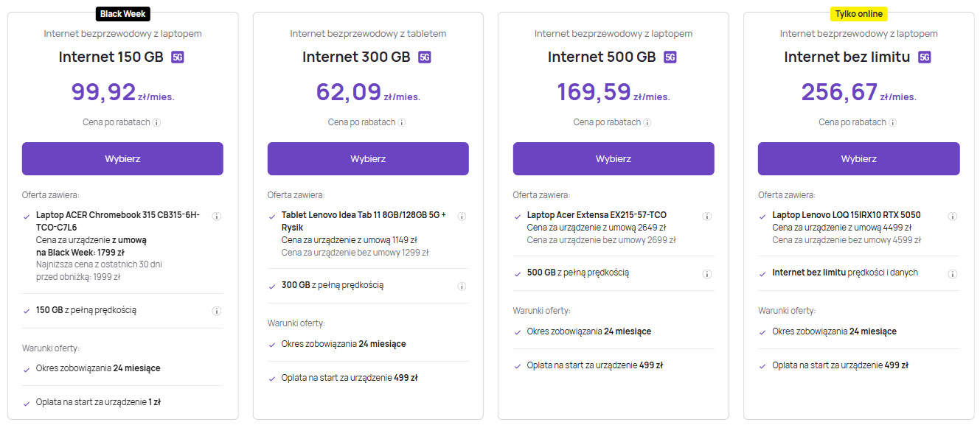Open info icon for 500 GB full speed
The height and width of the screenshot is (425, 980).
tap(707, 273)
